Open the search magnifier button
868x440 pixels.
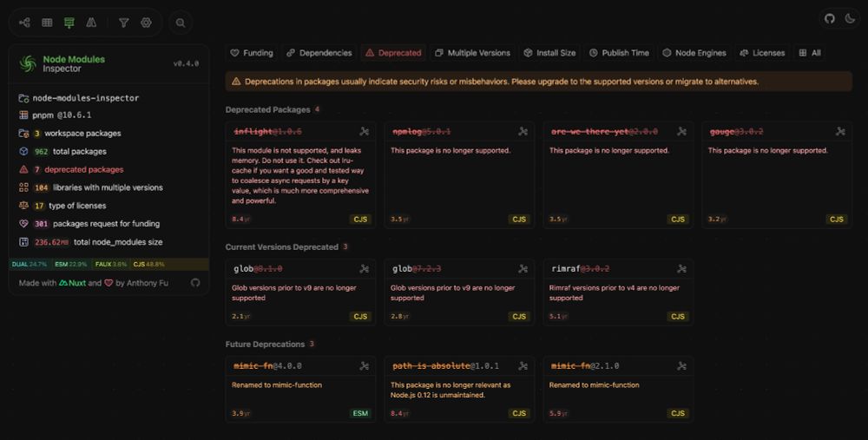click(181, 23)
